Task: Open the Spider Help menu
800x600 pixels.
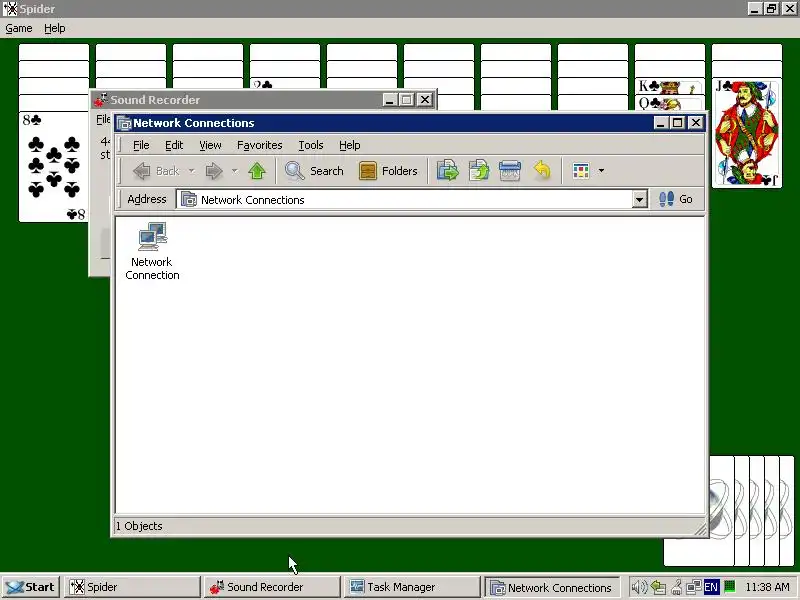Action: [55, 29]
